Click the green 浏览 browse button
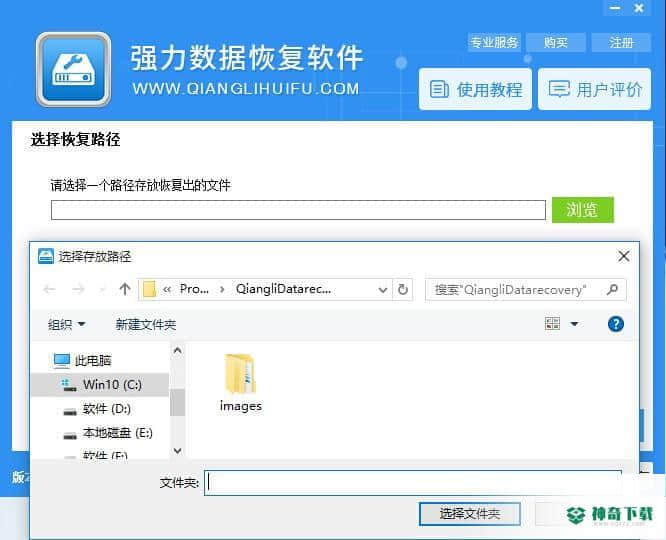Viewport: 666px width, 540px height. point(583,210)
